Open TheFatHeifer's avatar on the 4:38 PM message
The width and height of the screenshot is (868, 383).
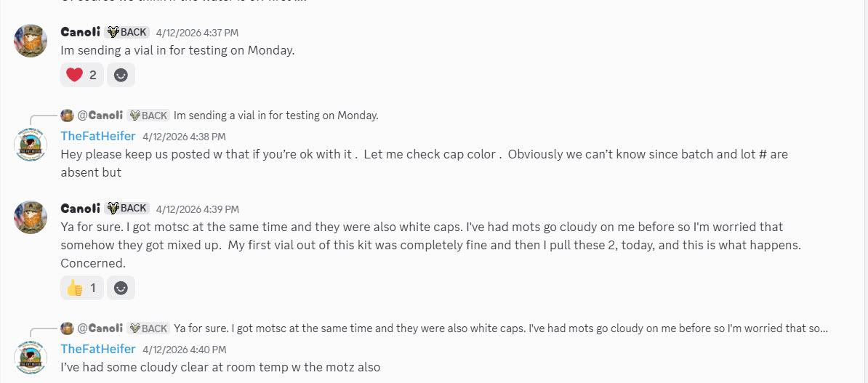(31, 146)
